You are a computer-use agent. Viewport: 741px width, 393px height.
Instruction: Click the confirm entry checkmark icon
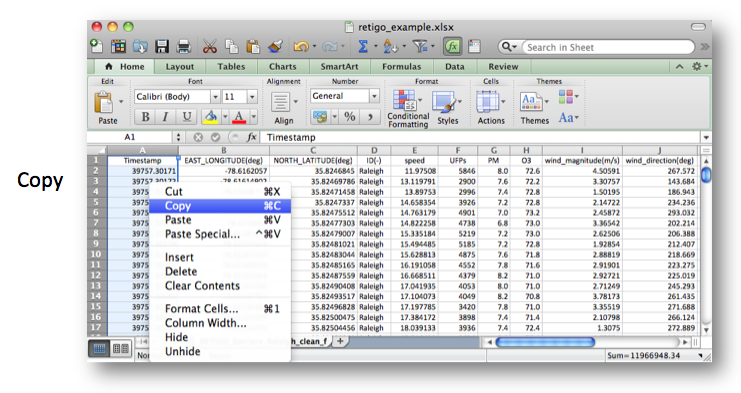(x=215, y=137)
